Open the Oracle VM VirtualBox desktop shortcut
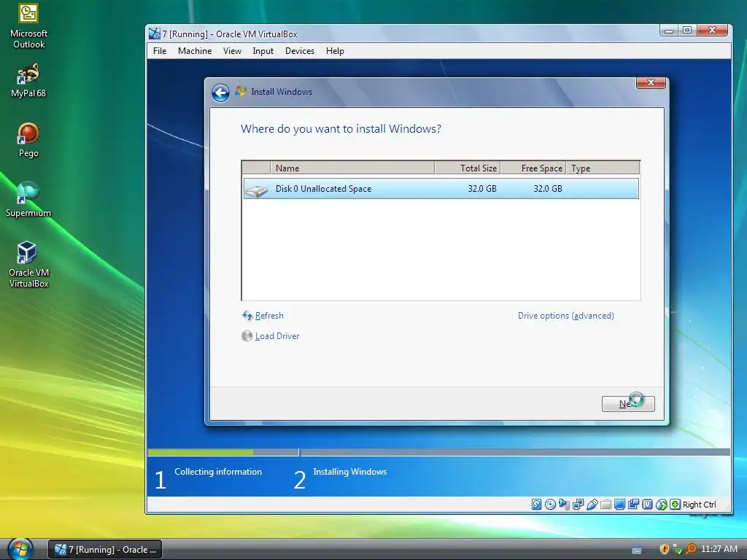The image size is (747, 560). point(28,265)
